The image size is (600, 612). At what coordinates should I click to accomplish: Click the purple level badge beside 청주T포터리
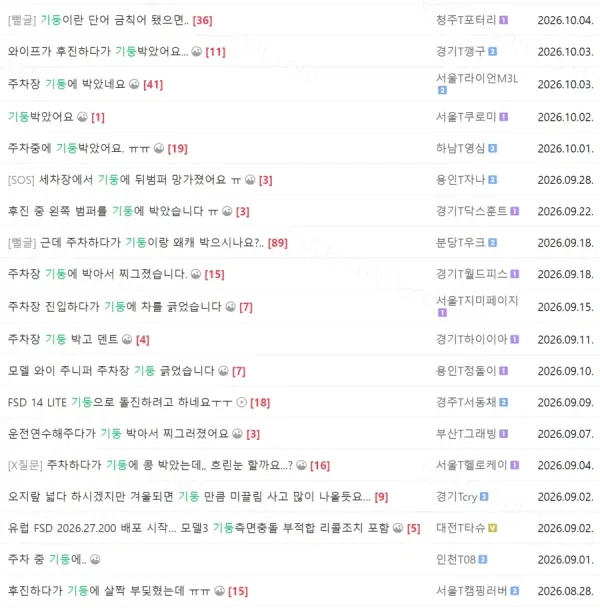(x=504, y=20)
